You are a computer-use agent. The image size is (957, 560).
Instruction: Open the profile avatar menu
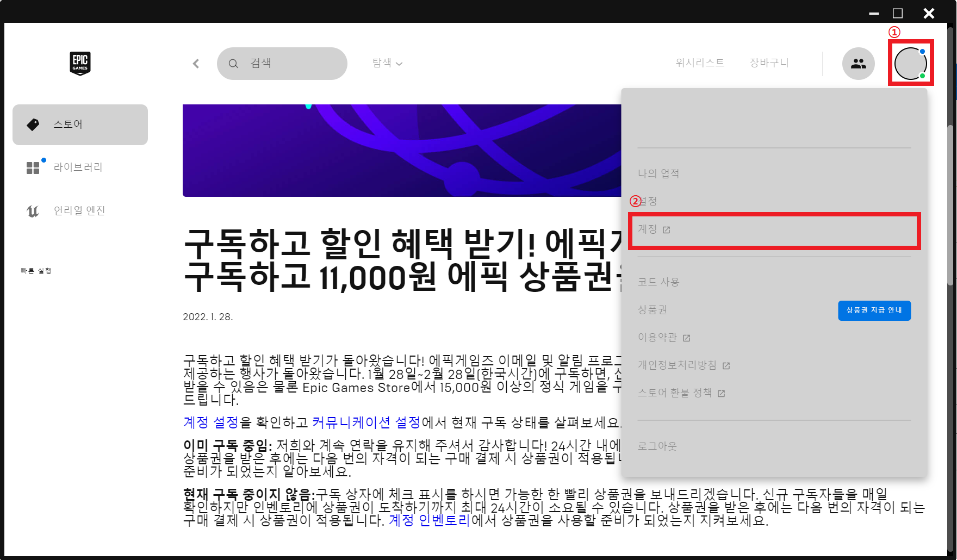pos(911,64)
